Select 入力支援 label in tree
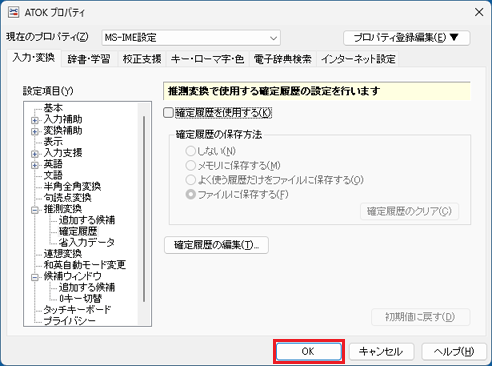 [63, 153]
